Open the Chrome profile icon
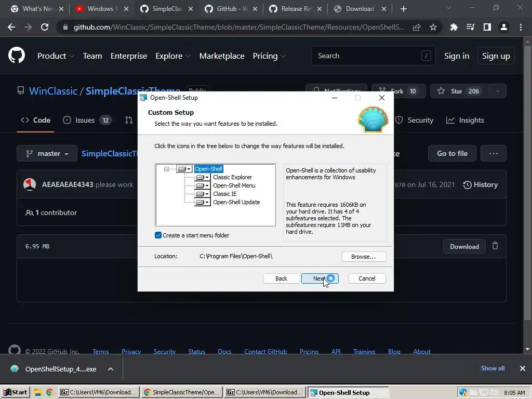 504,27
